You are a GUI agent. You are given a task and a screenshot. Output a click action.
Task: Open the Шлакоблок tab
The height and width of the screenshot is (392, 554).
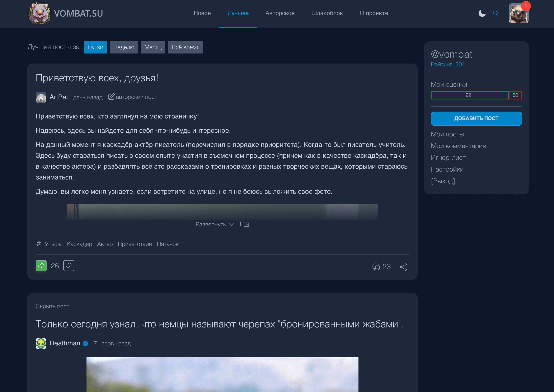(x=327, y=13)
